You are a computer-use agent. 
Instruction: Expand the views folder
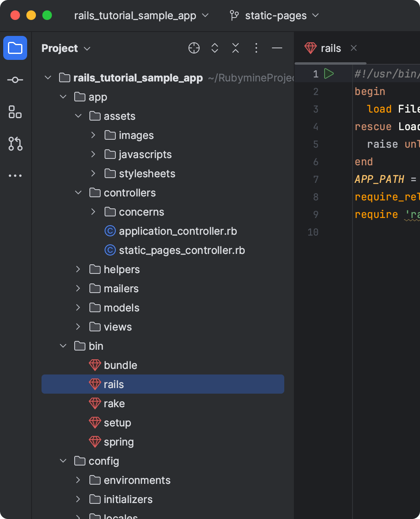(78, 327)
